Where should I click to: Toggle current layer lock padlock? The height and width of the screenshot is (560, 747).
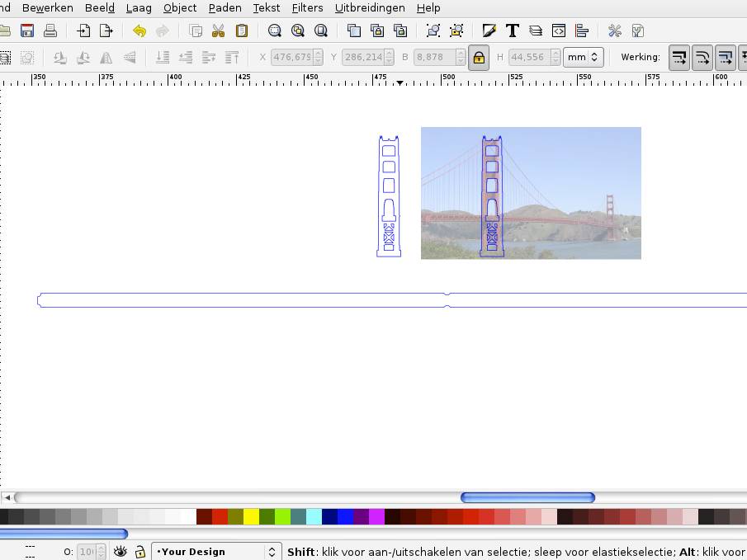point(139,552)
